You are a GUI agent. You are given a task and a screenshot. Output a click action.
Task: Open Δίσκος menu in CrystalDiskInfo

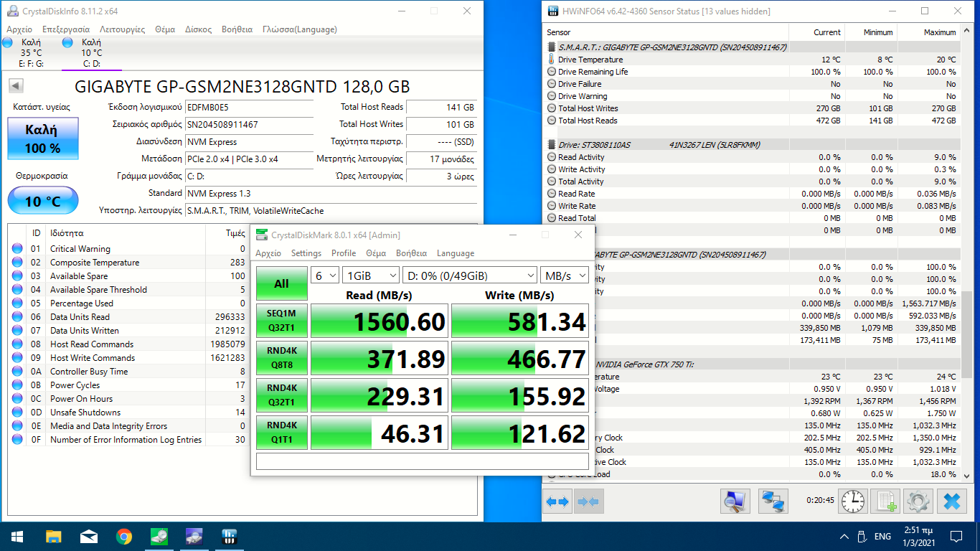coord(199,29)
